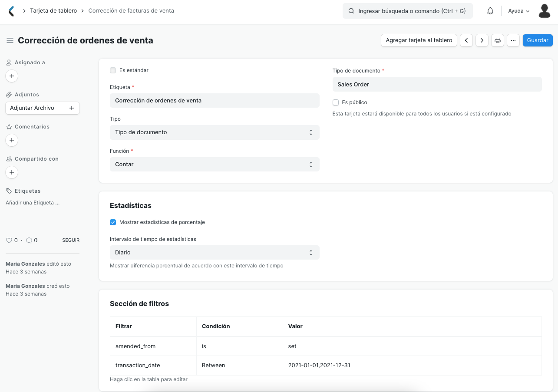Click the Tipo de documento Sales Order field

pyautogui.click(x=437, y=84)
